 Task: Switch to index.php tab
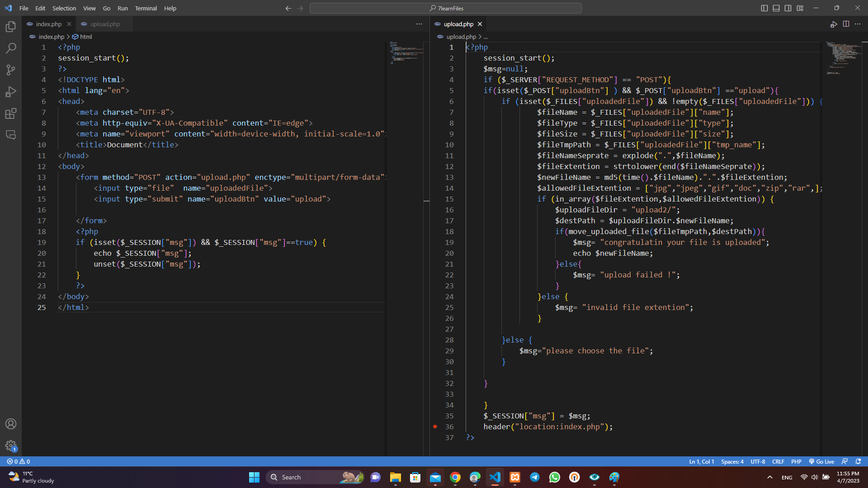coord(49,24)
